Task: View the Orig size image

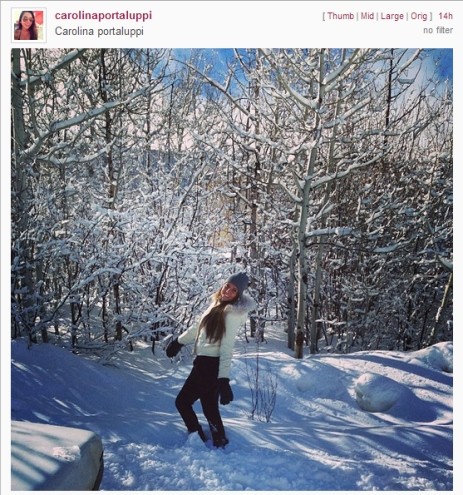Action: click(419, 16)
